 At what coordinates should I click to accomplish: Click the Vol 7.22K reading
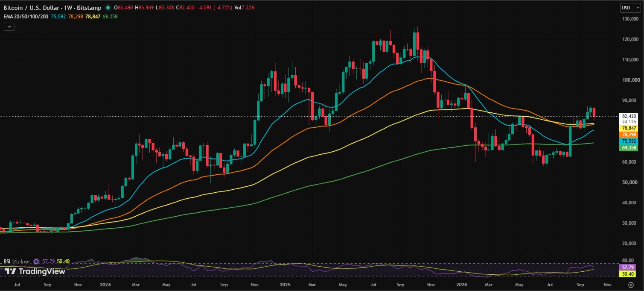(x=245, y=8)
